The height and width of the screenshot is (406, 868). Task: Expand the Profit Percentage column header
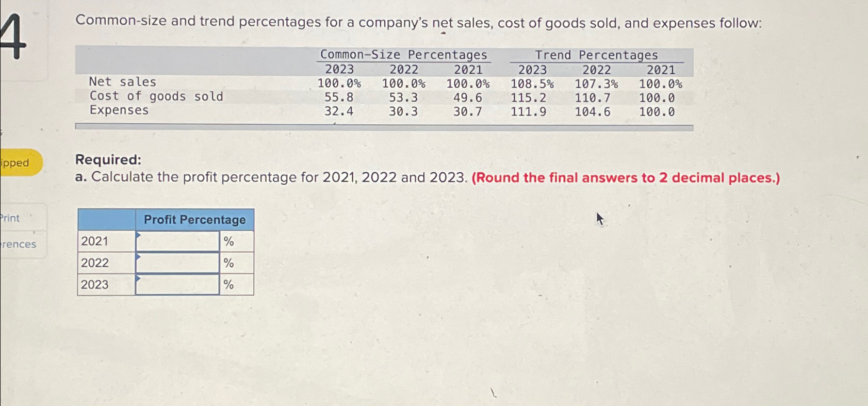coord(195,219)
